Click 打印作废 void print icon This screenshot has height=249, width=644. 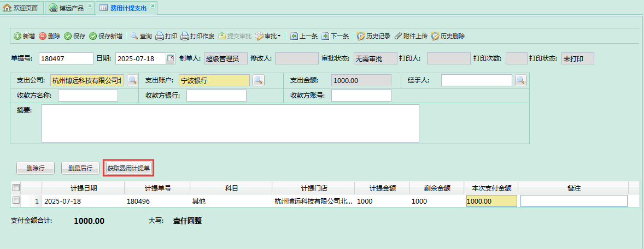coord(185,36)
